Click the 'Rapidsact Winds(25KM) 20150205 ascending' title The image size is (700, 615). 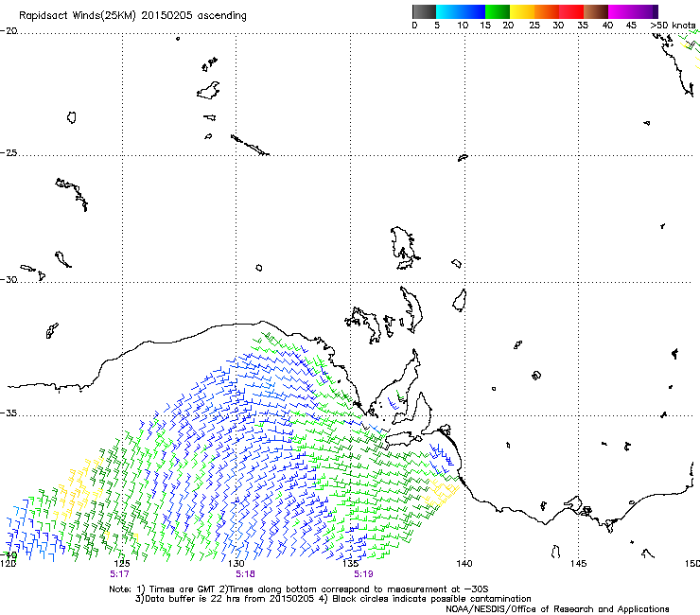pos(132,16)
